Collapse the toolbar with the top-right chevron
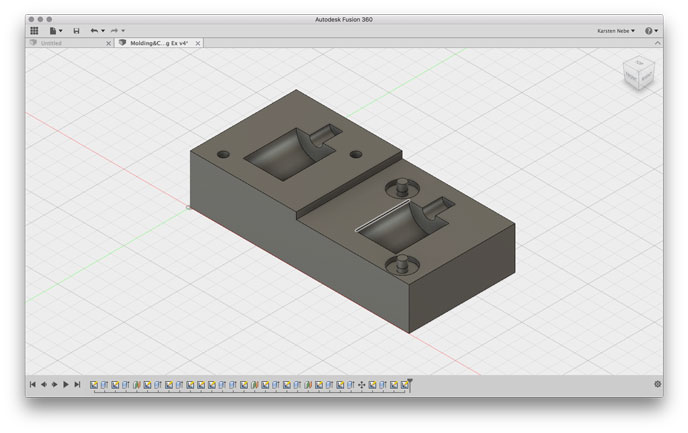The image size is (688, 433). pos(657,43)
